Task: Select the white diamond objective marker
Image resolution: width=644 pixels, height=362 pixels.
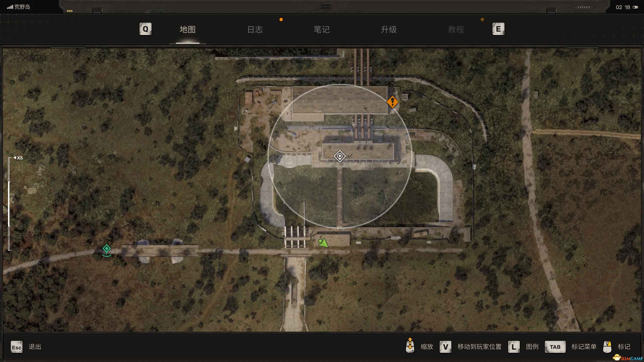Action: pos(340,156)
